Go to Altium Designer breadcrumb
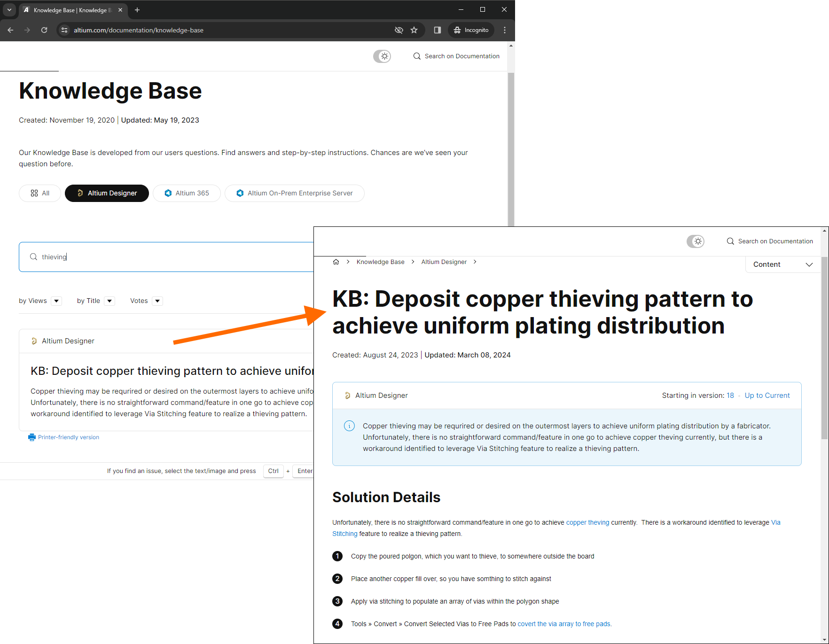The image size is (829, 644). coord(444,262)
